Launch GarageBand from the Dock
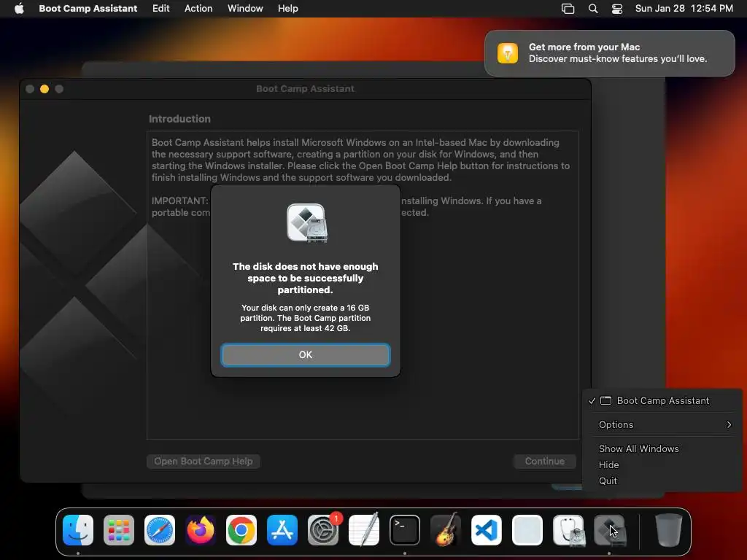 (x=446, y=530)
